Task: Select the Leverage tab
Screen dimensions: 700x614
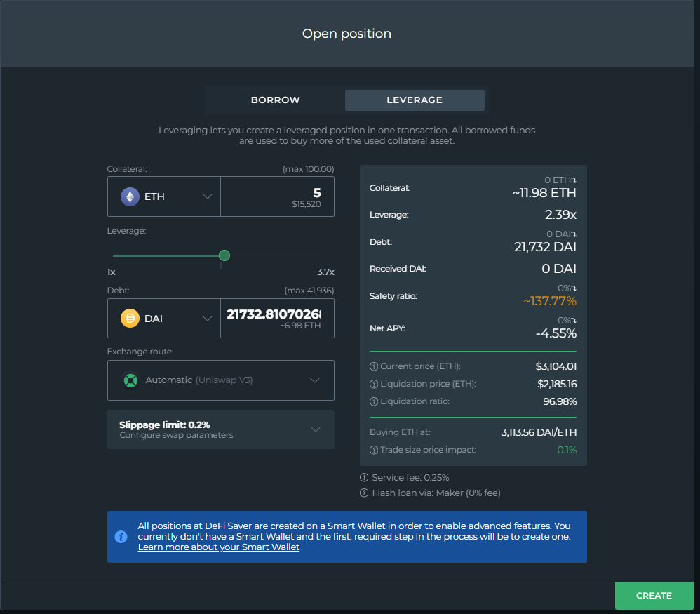Action: (415, 100)
